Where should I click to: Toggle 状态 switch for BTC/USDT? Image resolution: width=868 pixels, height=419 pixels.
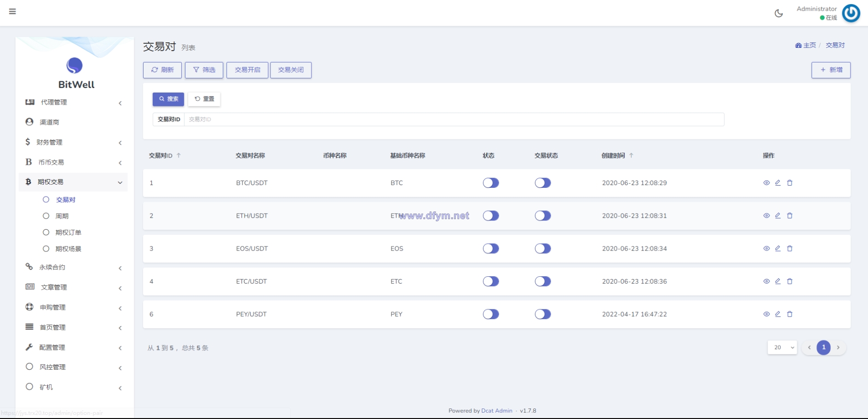[x=491, y=183]
